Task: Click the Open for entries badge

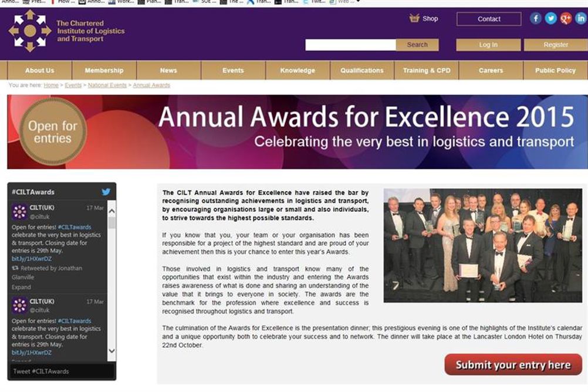Action: coord(52,131)
